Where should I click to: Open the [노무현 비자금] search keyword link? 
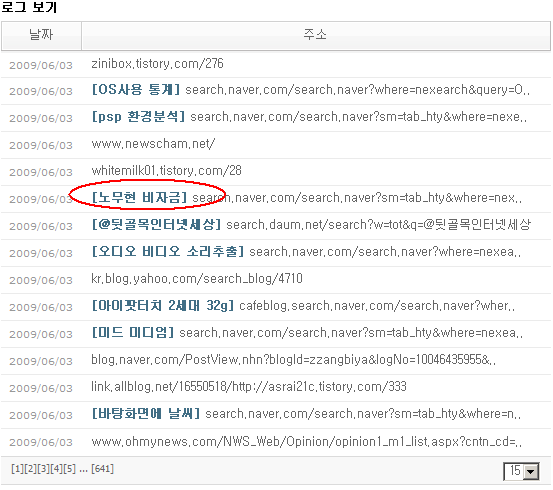tap(139, 198)
